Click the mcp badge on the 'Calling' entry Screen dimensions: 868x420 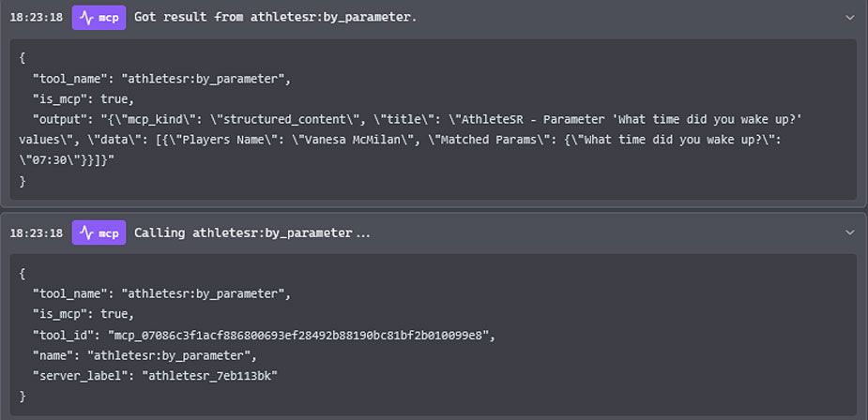(x=99, y=232)
